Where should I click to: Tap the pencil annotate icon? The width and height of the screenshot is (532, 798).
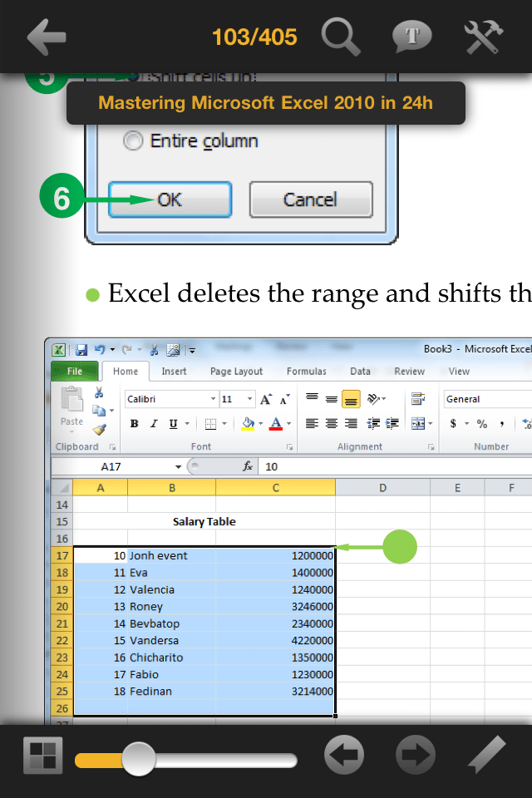[x=486, y=755]
